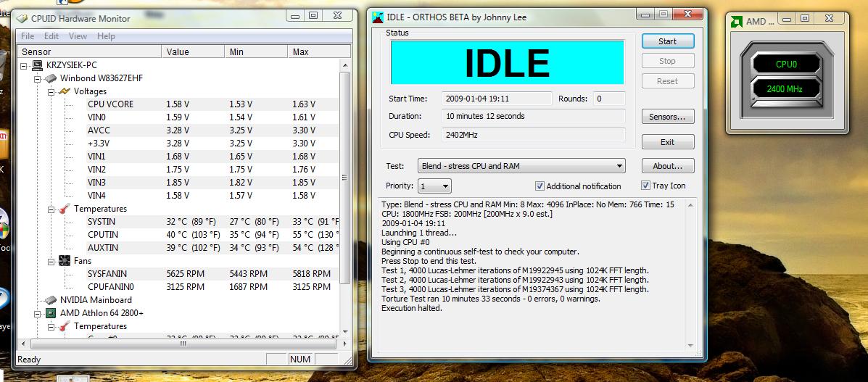Click the Sensor column header
This screenshot has height=382, width=868.
89,51
